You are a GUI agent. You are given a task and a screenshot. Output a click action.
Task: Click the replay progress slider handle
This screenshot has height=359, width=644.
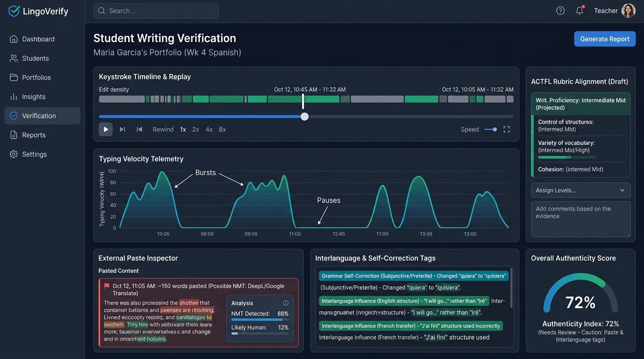[305, 116]
